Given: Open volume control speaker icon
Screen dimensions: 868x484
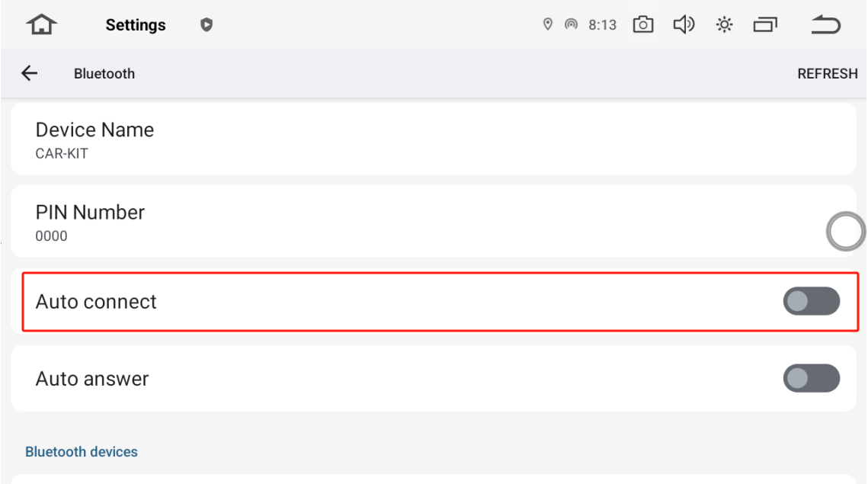Looking at the screenshot, I should 684,25.
